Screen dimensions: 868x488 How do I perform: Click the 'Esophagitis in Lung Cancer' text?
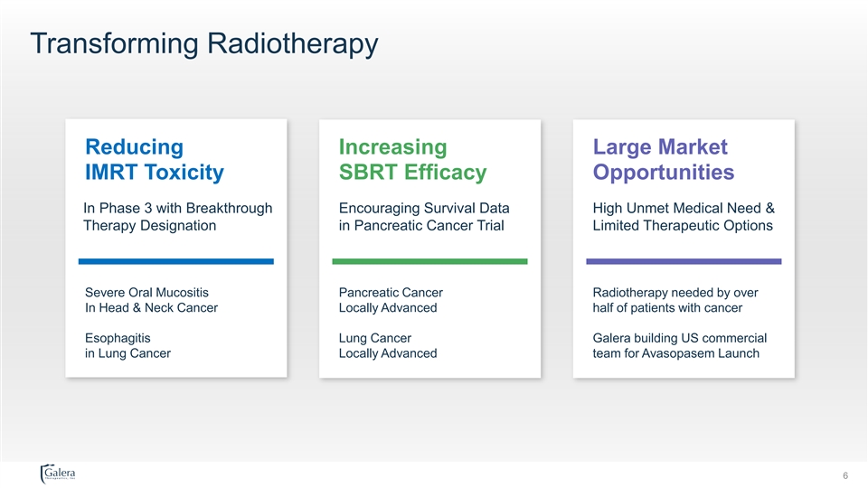pos(127,345)
